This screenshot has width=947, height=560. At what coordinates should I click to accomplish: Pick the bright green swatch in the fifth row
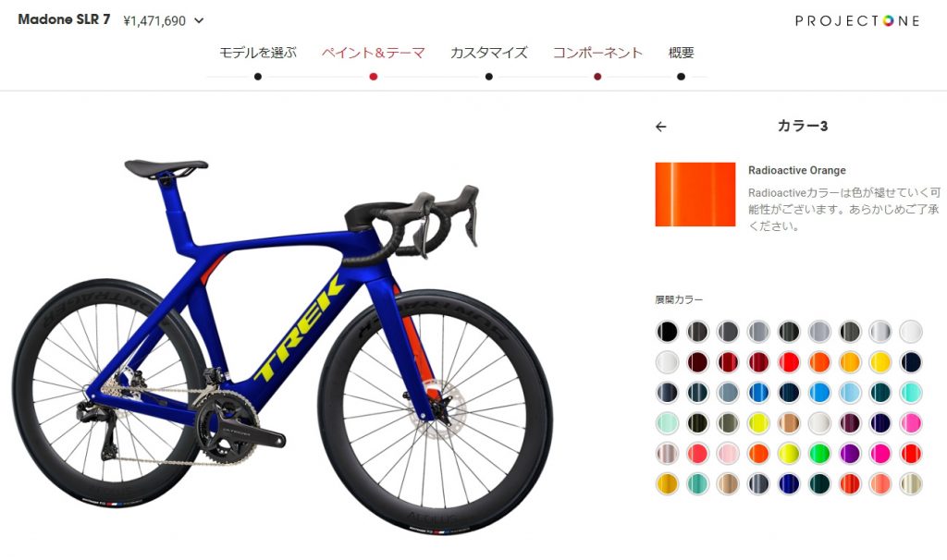click(x=819, y=453)
